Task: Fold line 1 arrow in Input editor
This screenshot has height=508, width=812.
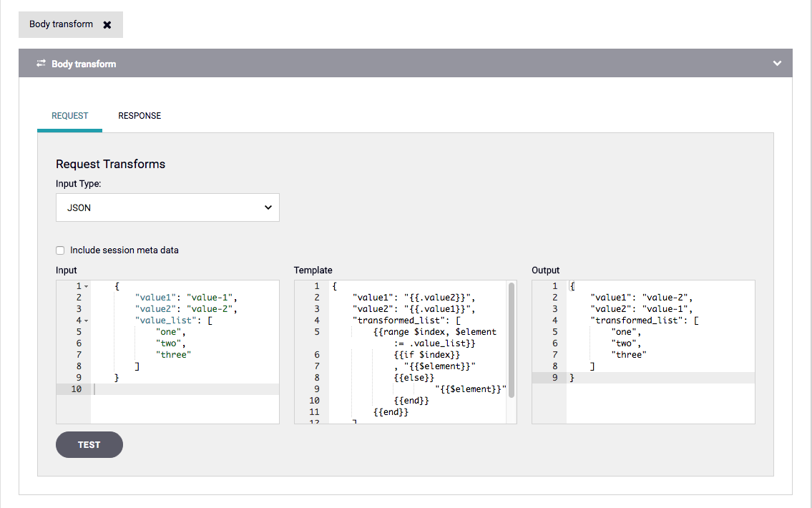Action: click(86, 287)
